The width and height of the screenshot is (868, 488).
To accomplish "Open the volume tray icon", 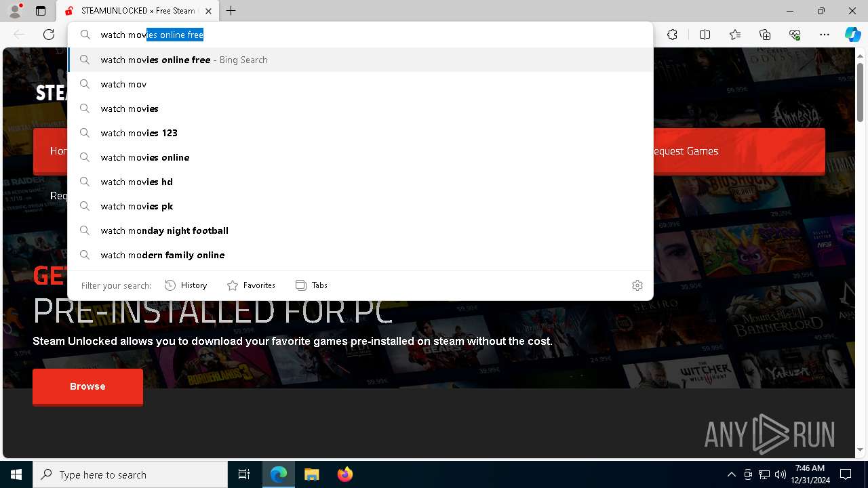I will coord(780,474).
